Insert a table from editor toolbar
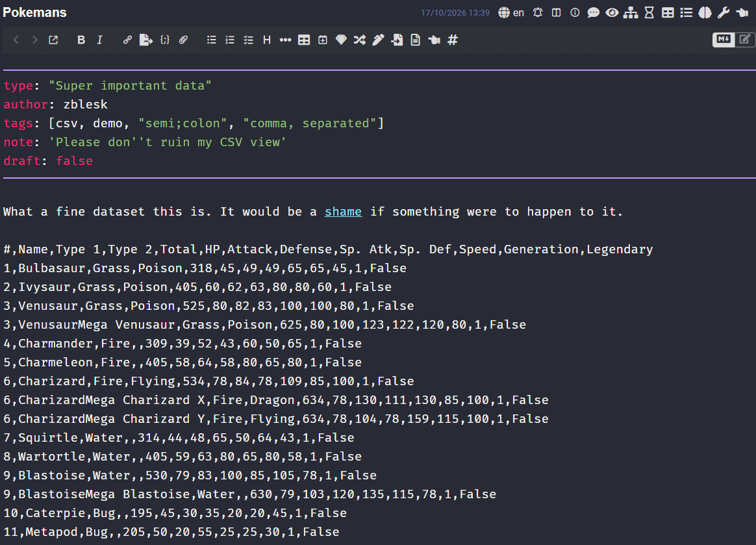The width and height of the screenshot is (756, 545). click(304, 40)
